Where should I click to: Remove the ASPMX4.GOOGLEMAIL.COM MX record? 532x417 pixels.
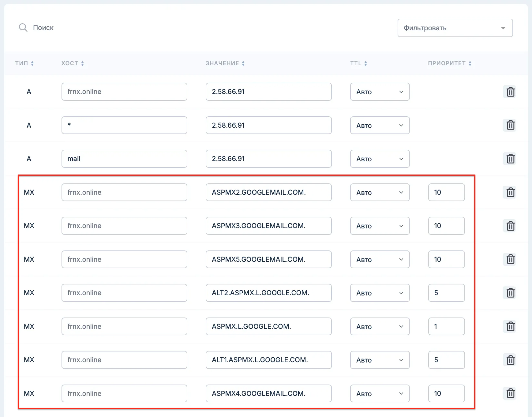(x=510, y=393)
